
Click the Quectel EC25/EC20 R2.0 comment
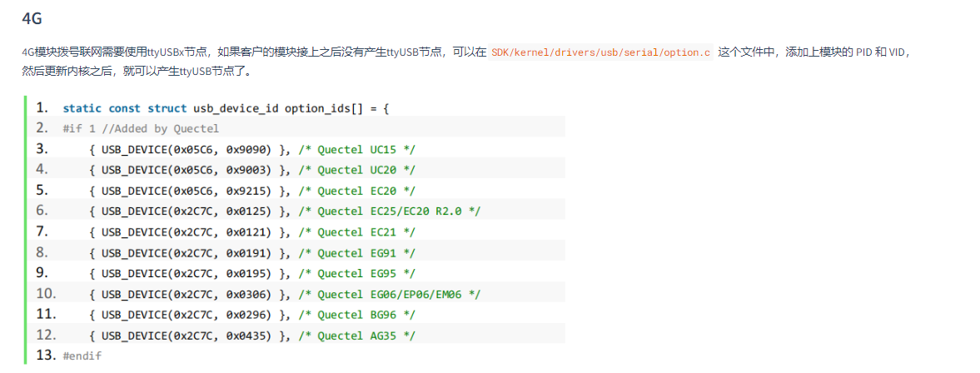click(x=389, y=211)
